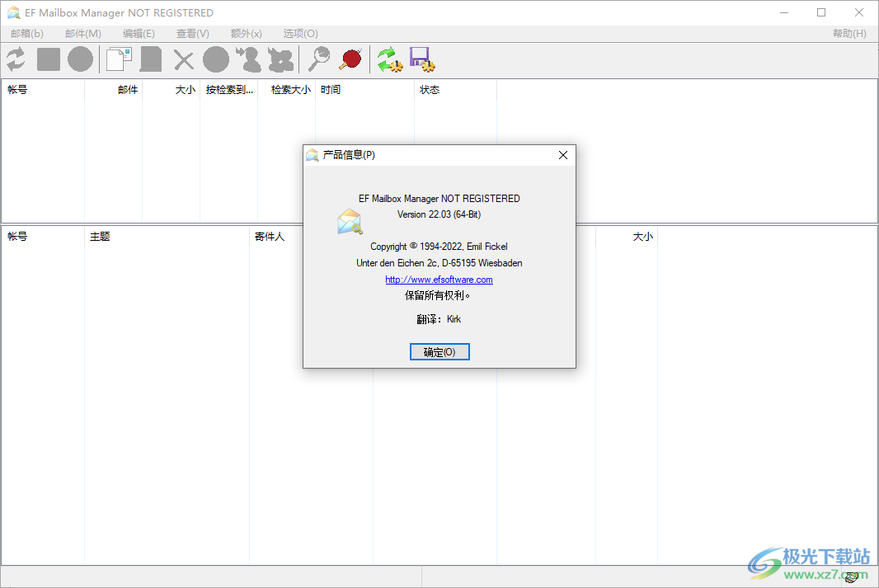Click the X delete toolbar icon
Screen dimensions: 879x588
pyautogui.click(x=183, y=60)
